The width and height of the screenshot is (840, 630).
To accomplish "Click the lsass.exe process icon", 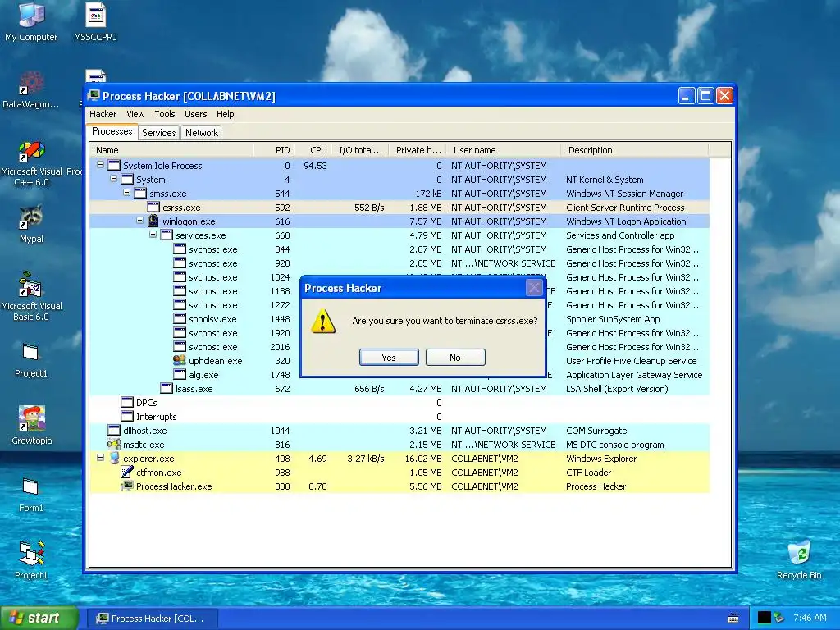I will [167, 388].
